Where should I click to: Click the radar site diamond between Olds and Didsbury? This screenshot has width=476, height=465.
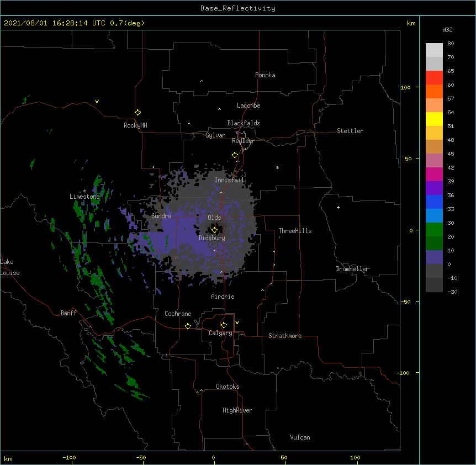coord(214,230)
